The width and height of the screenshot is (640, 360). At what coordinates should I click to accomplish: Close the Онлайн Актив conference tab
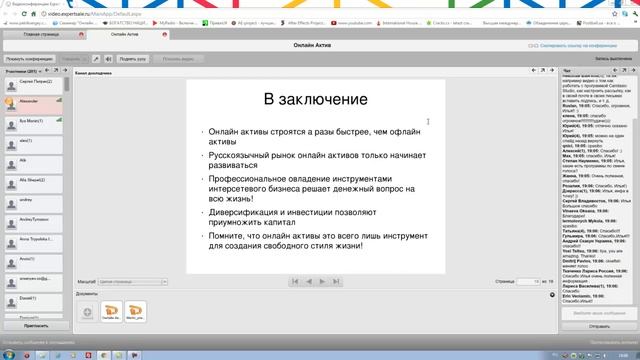tap(164, 35)
